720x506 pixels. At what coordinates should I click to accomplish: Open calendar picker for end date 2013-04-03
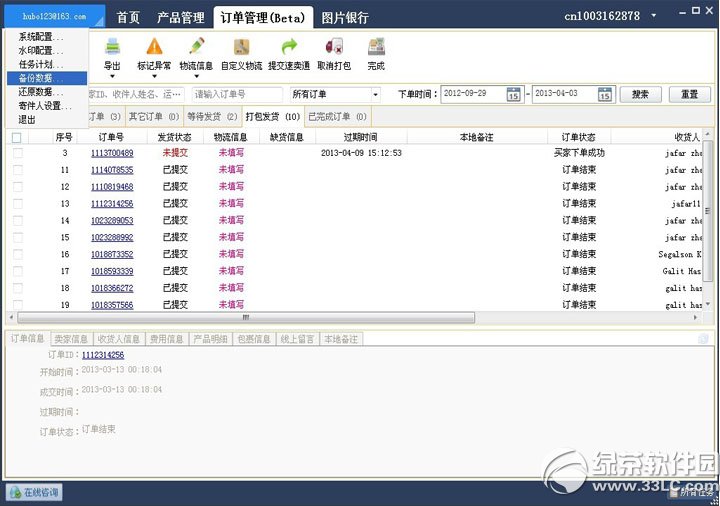(x=605, y=94)
